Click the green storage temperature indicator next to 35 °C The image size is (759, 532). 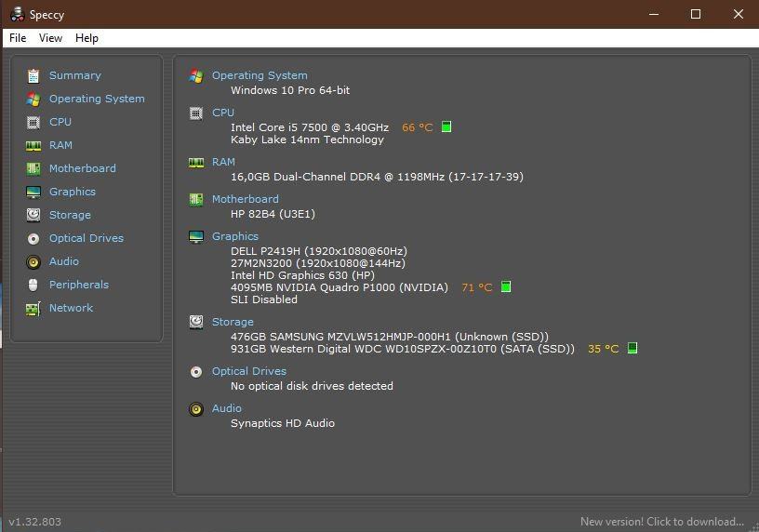click(x=632, y=348)
